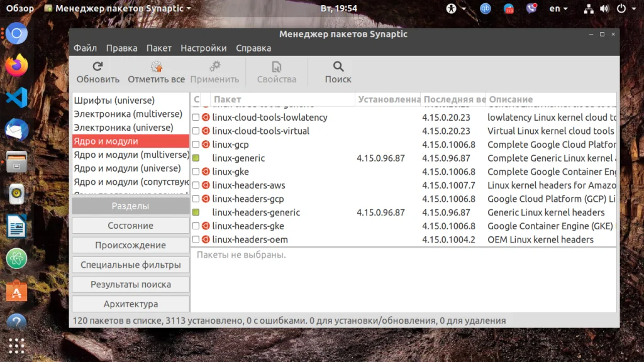
Task: Toggle the installed linux-headers-generic status box
Action: tap(196, 212)
